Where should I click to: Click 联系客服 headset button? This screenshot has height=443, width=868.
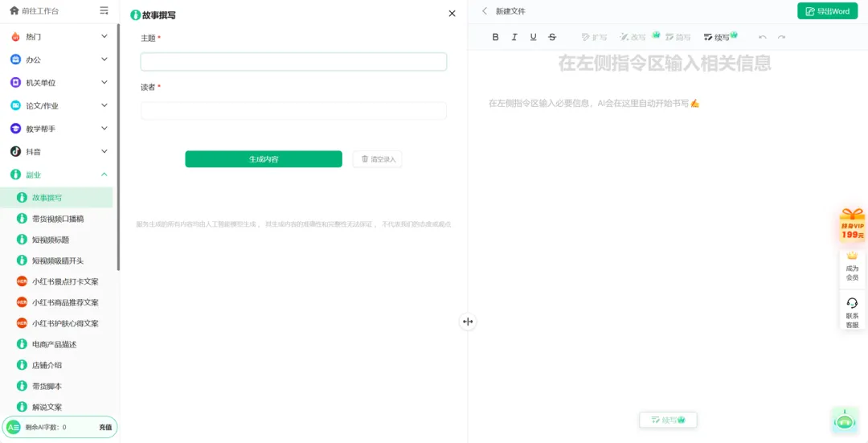853,312
